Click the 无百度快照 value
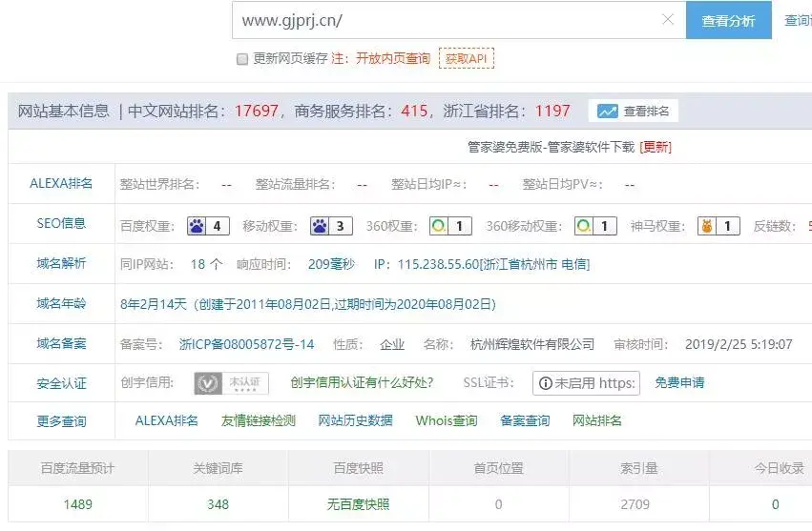This screenshot has height=531, width=812. tap(359, 504)
